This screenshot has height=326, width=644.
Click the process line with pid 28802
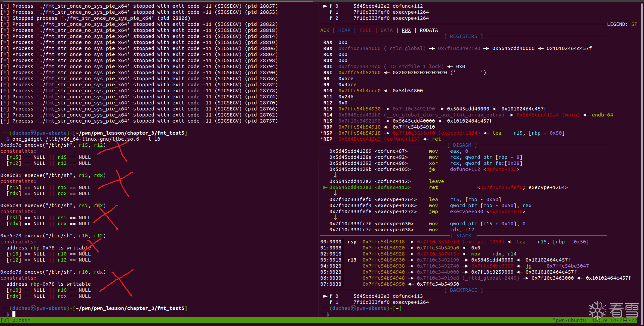[139, 54]
